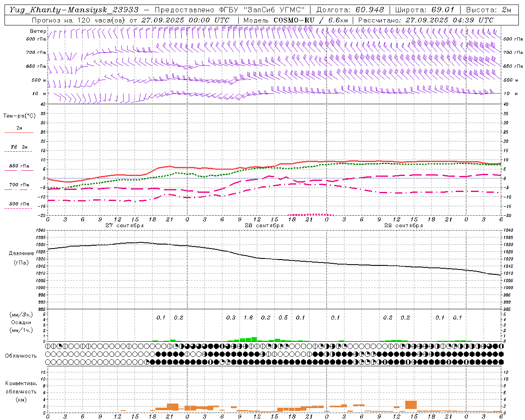Click the Ветер wind panel label
Viewport: 525px width, 420px height.
[38, 31]
